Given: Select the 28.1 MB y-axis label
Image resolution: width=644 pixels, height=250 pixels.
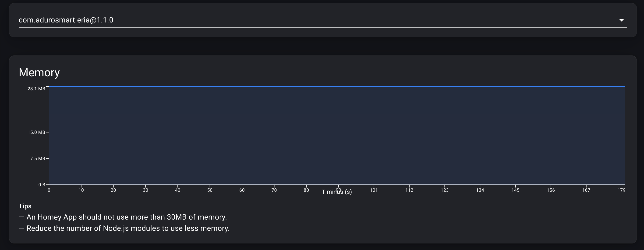Looking at the screenshot, I should point(36,89).
